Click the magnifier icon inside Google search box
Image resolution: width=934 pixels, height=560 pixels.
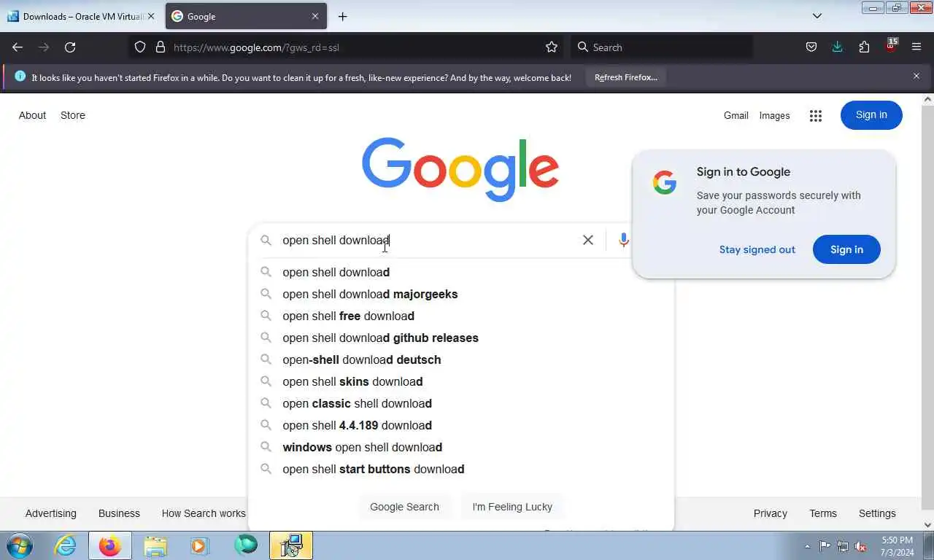coord(266,240)
